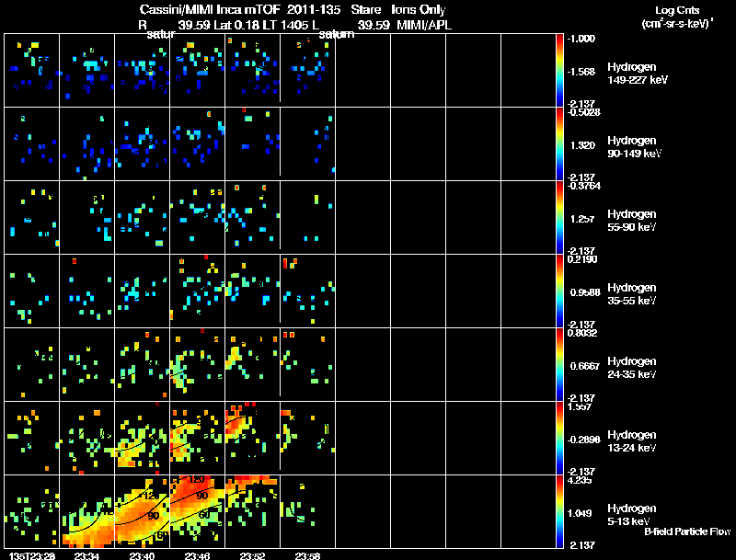Click the colorbar value '1.257'

[x=582, y=219]
